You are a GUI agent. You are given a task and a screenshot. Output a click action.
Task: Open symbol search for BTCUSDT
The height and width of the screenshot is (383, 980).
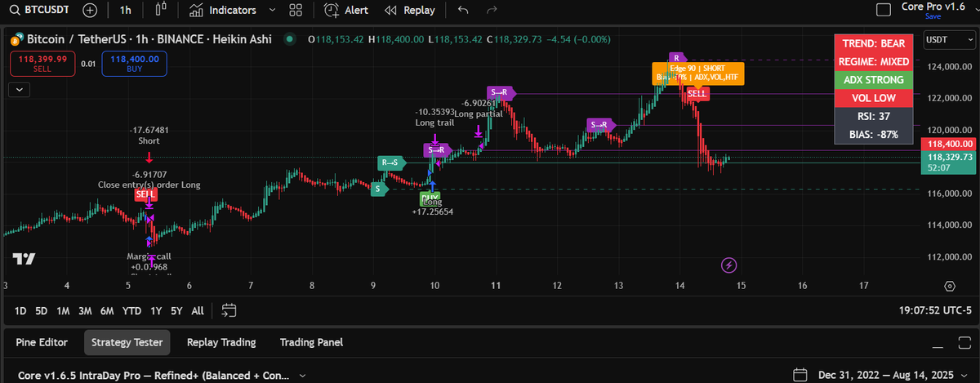38,11
